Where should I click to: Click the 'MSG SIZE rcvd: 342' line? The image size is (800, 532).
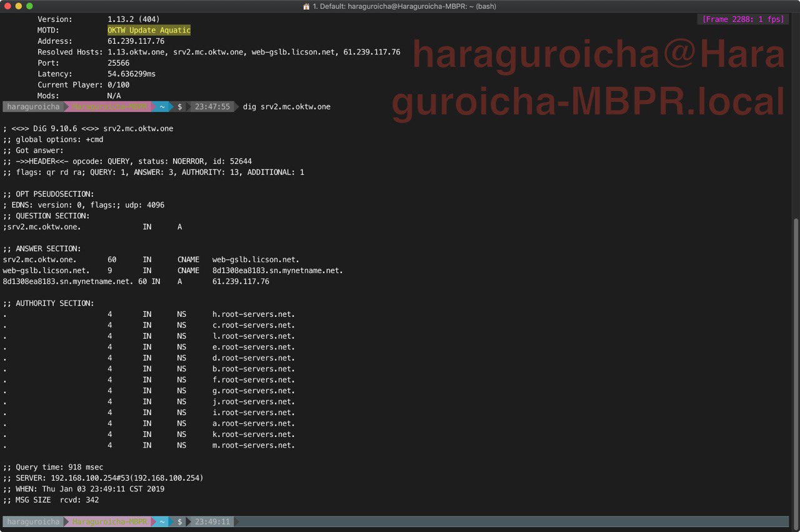(51, 500)
